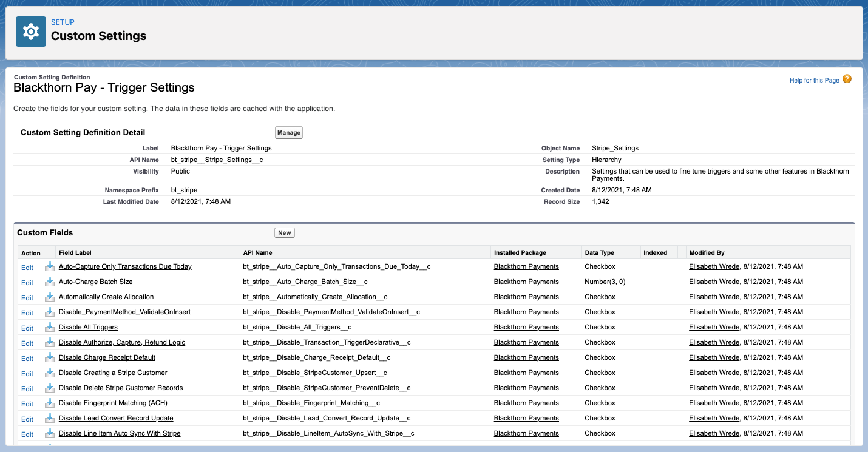Screen dimensions: 868x452
Task: Open Blackthorn Payments package in Auto-Capture row
Action: click(x=526, y=266)
